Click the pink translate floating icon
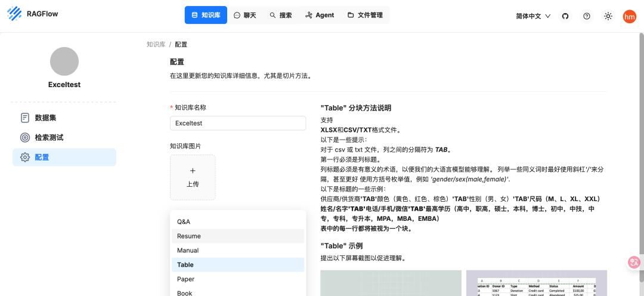This screenshot has width=644, height=296. (x=634, y=263)
